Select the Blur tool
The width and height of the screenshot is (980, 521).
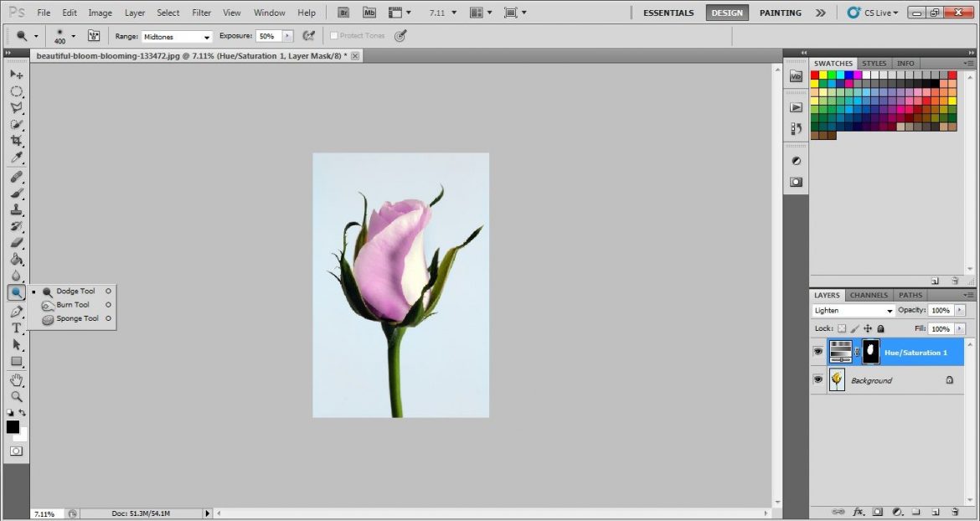point(16,276)
